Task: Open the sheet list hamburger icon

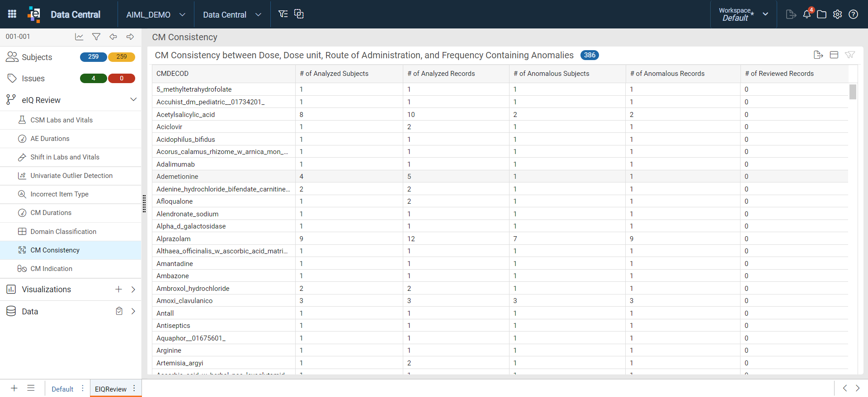Action: [31, 388]
